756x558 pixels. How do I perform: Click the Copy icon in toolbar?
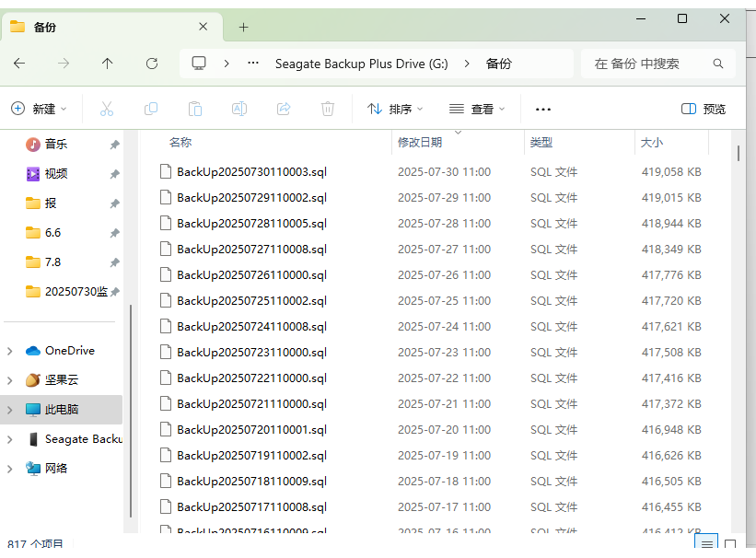[151, 109]
